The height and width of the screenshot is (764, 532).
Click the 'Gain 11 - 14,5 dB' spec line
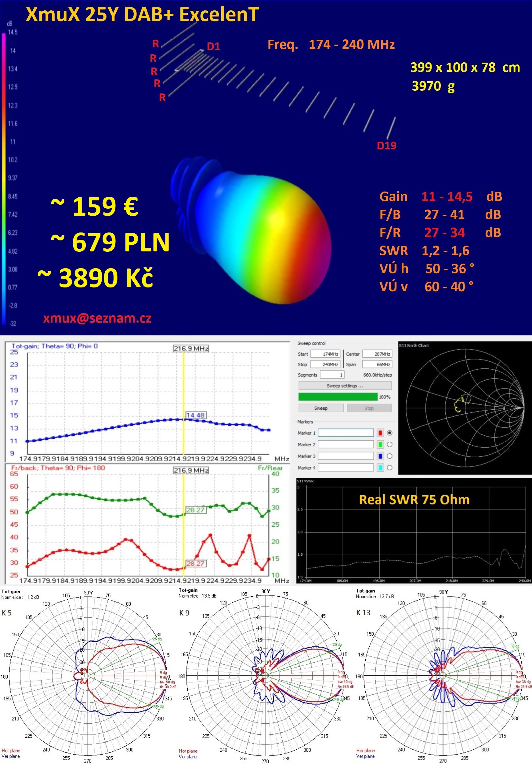(440, 197)
